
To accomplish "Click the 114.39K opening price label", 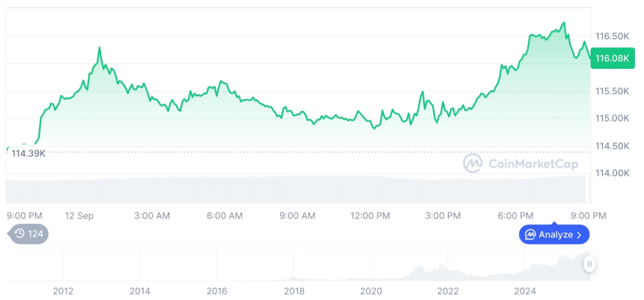I will point(28,153).
